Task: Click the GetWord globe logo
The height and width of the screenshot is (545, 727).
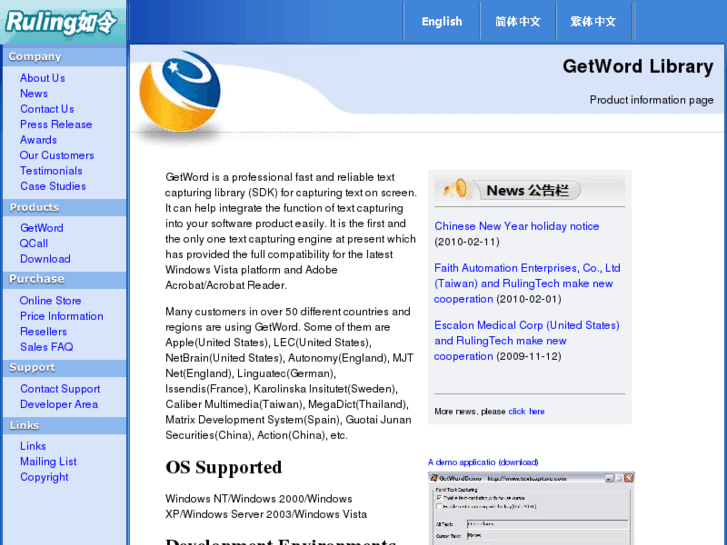Action: pos(180,92)
